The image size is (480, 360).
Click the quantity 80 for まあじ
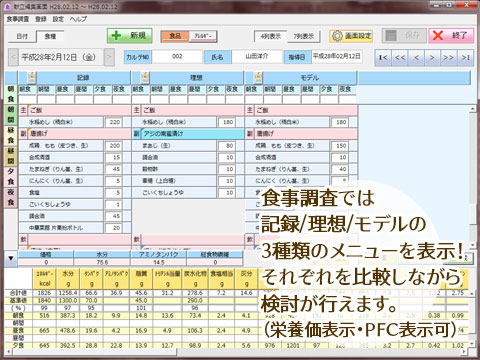coord(227,146)
